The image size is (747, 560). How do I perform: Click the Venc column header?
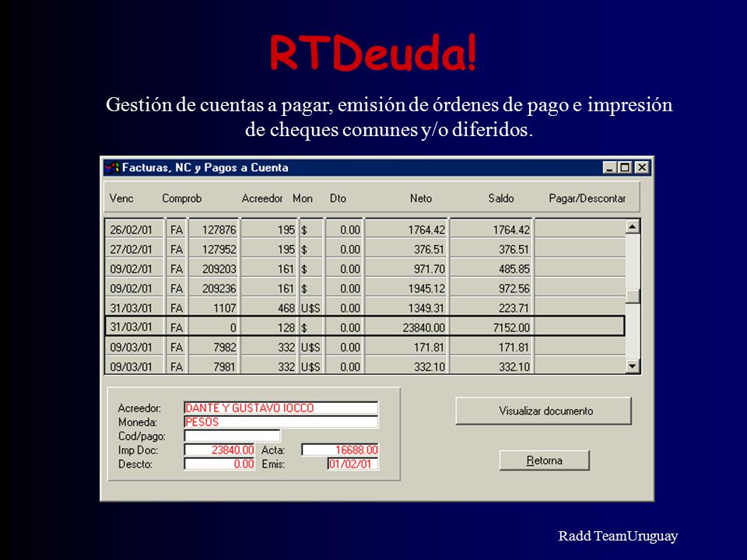121,198
